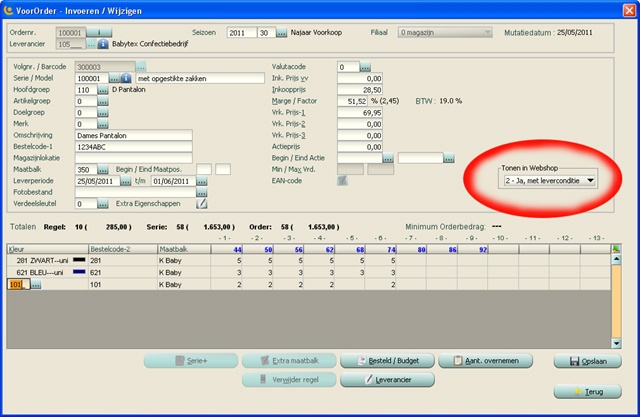This screenshot has width=640, height=417.
Task: Open the Seizoen lookup ellipsis button
Action: (282, 33)
